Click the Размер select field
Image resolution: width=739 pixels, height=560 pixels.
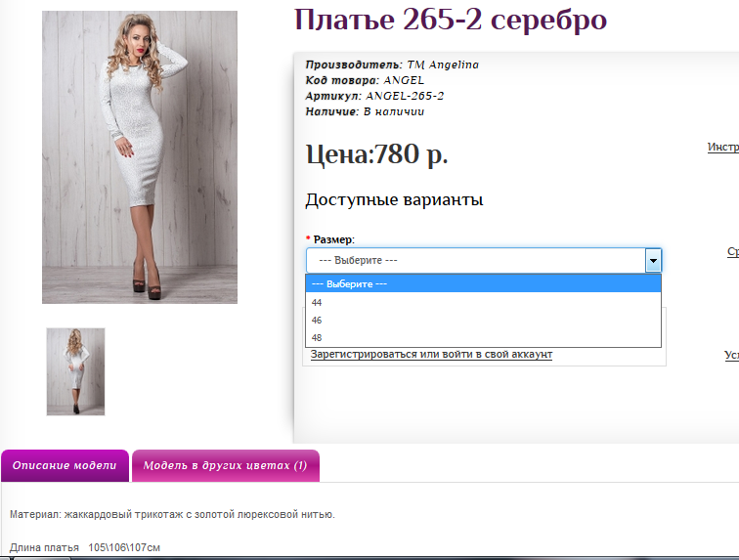(475, 261)
